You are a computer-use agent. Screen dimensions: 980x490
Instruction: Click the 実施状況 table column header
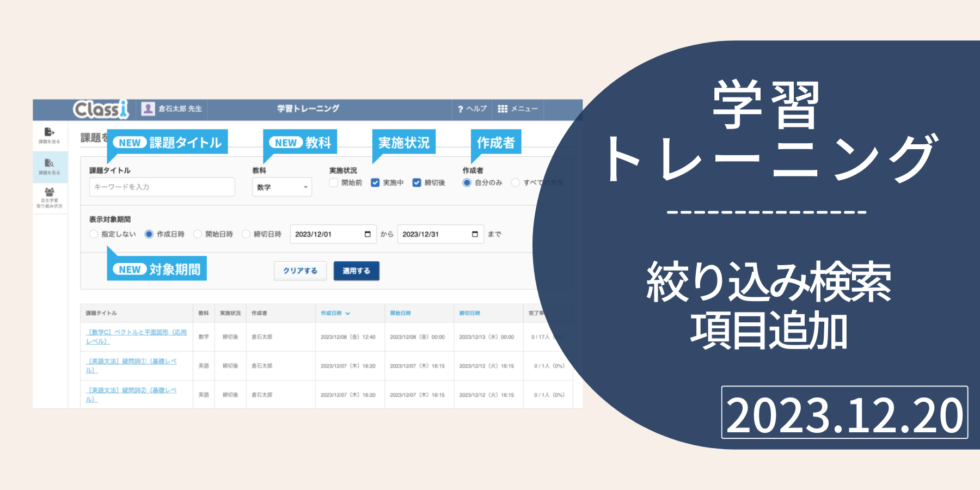click(230, 313)
